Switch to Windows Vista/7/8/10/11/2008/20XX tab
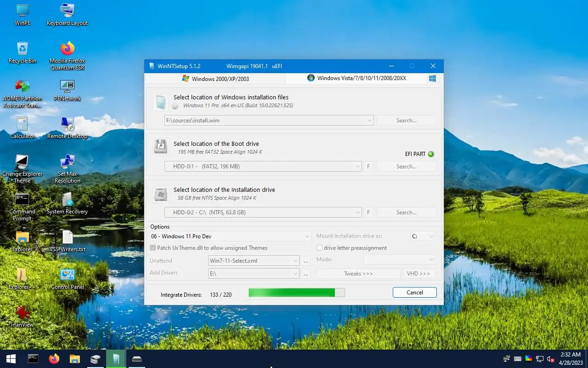 click(356, 78)
